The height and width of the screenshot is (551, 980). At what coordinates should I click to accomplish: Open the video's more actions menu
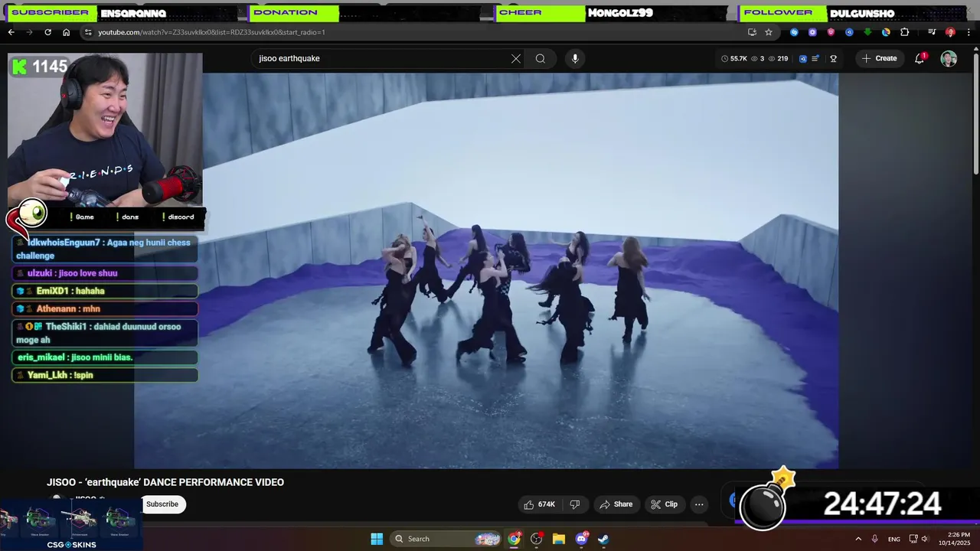[699, 504]
